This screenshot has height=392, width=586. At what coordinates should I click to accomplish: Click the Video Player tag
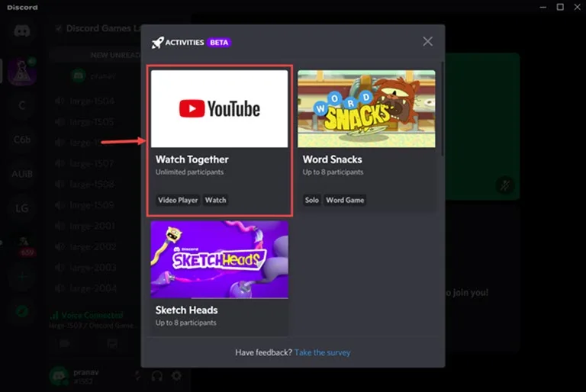(178, 200)
